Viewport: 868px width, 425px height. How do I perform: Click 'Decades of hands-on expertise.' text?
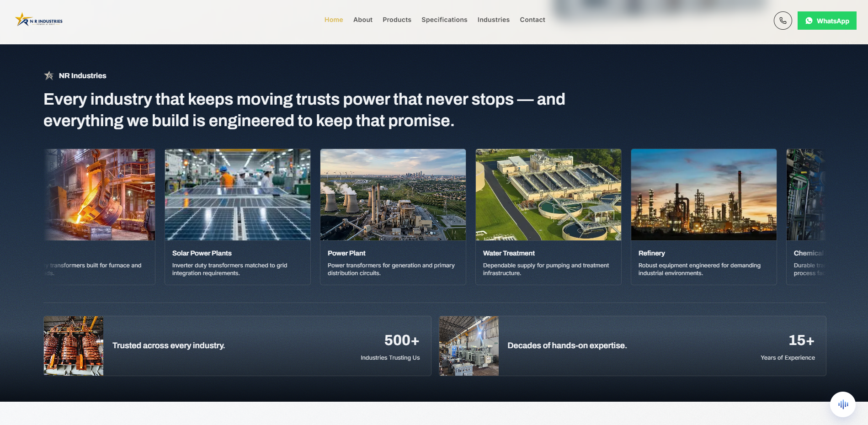pos(567,345)
